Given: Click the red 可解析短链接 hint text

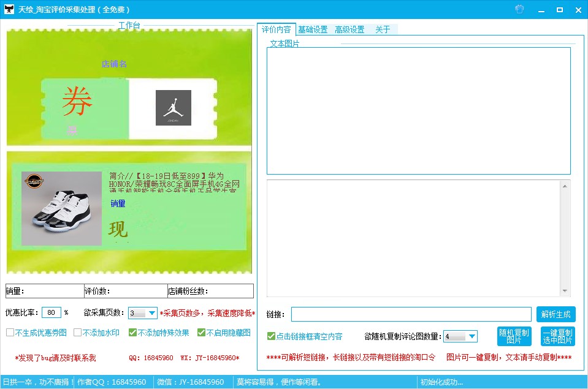Looking at the screenshot, I should click(x=351, y=357).
